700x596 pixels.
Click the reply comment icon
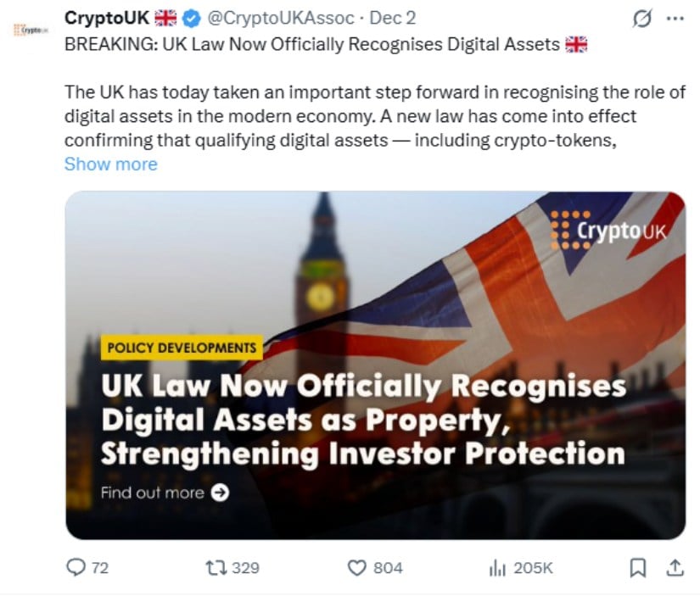click(76, 567)
